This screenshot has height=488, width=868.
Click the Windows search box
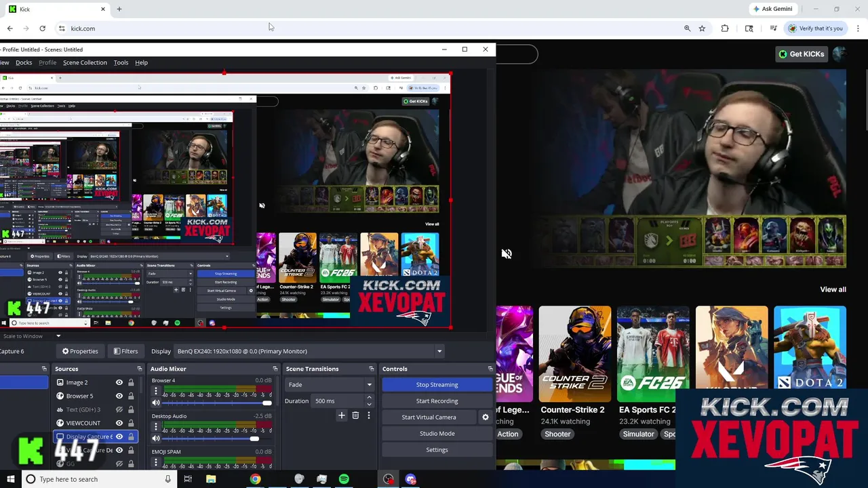point(98,479)
